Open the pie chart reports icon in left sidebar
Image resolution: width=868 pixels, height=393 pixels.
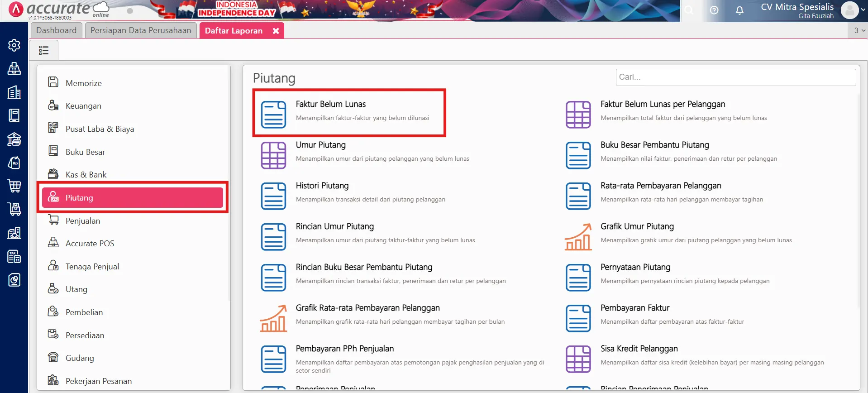tap(14, 280)
